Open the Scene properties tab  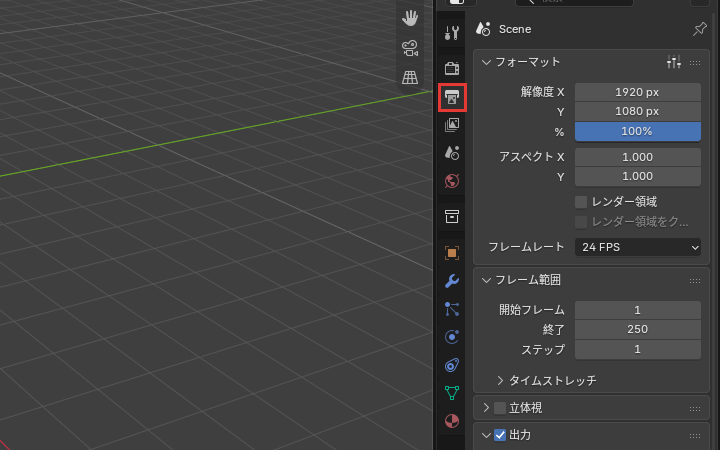coord(452,153)
